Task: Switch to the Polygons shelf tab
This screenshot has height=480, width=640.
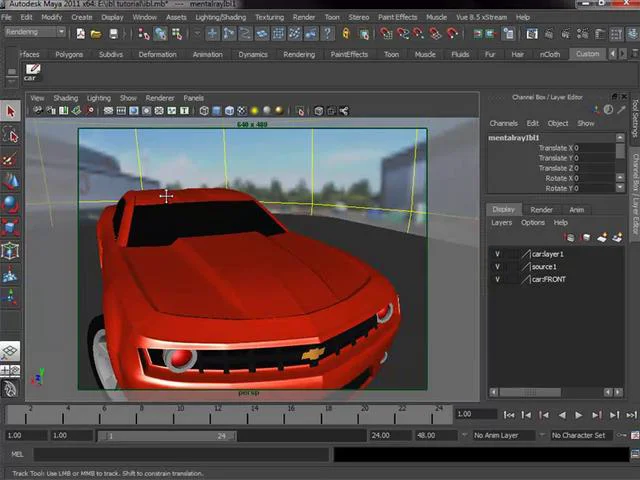Action: tap(69, 54)
